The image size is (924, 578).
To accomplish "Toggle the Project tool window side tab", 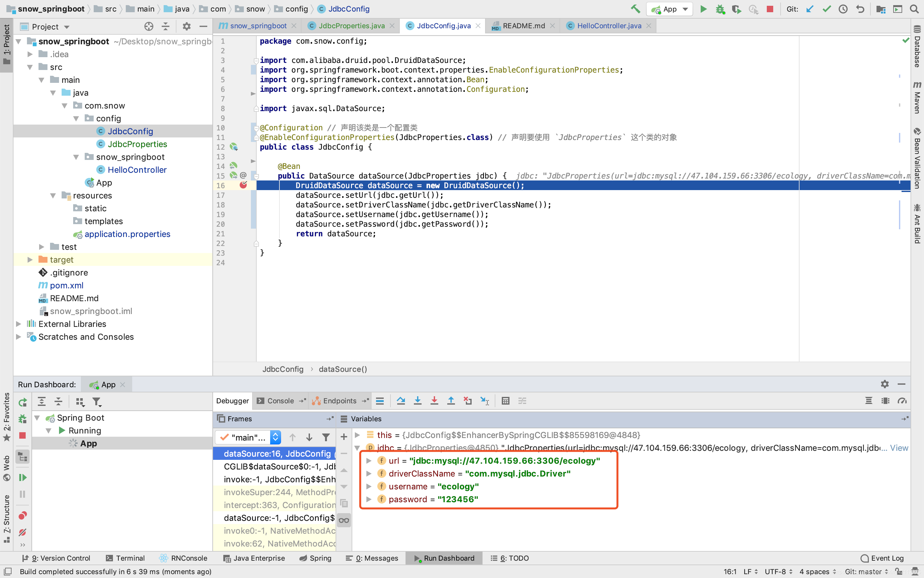I will (x=6, y=44).
